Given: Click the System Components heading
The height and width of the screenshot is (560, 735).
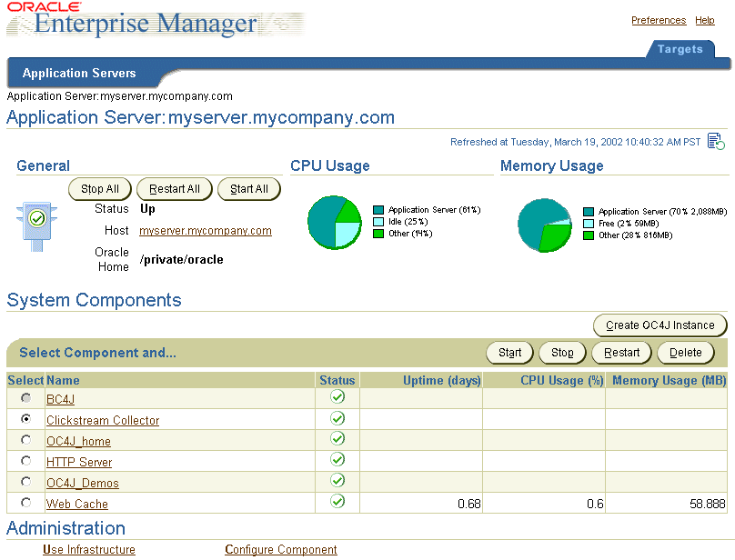Looking at the screenshot, I should click(95, 300).
